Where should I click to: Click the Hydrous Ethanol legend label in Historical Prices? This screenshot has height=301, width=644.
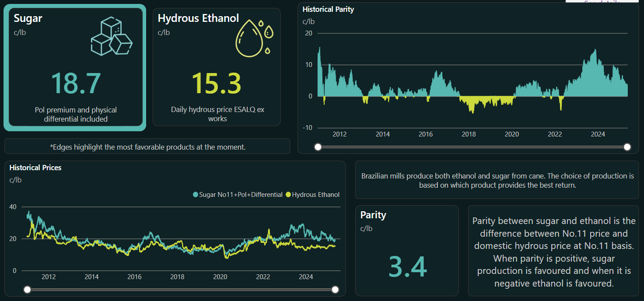316,195
